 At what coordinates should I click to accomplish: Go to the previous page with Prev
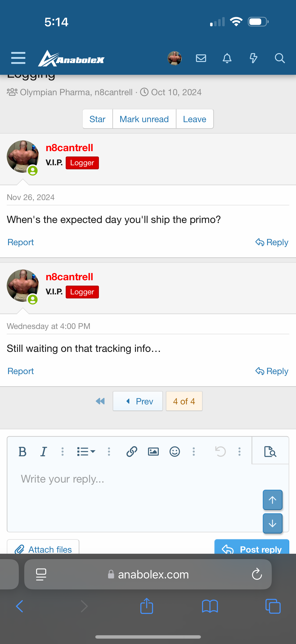[x=138, y=401]
